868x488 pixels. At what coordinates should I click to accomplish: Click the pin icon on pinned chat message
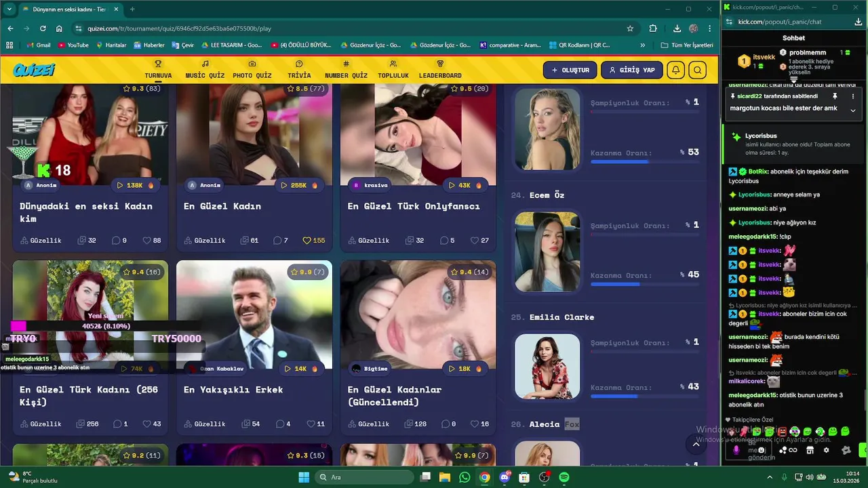835,96
